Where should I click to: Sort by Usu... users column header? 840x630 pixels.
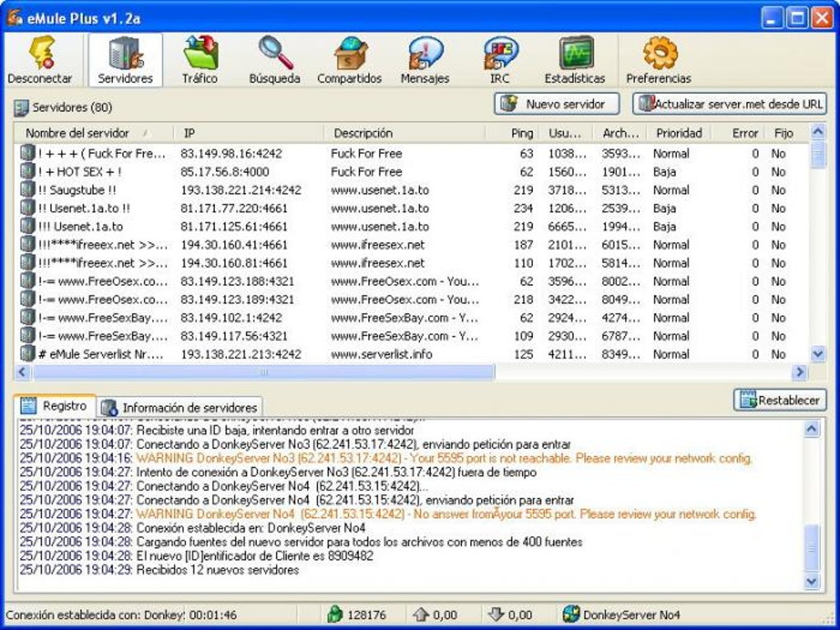(565, 133)
